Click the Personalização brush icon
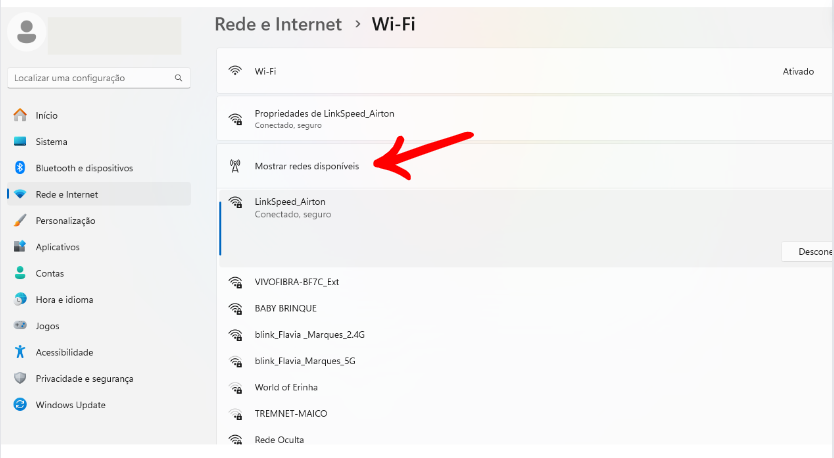 20,220
